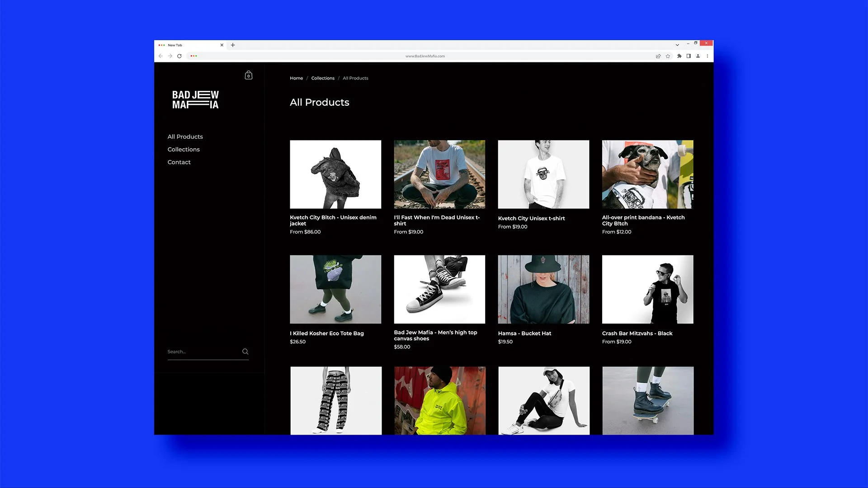Close the New Tab tab
868x488 pixels.
222,45
